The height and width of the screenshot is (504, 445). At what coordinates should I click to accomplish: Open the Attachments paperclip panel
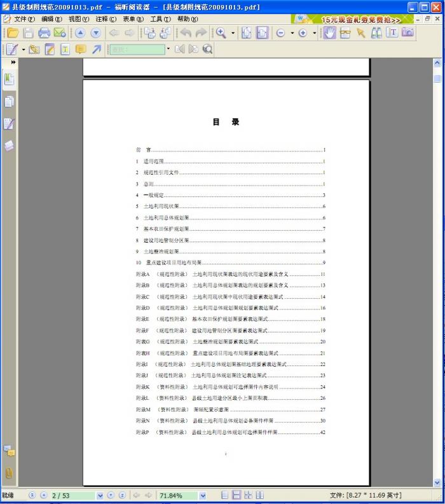coord(9,473)
